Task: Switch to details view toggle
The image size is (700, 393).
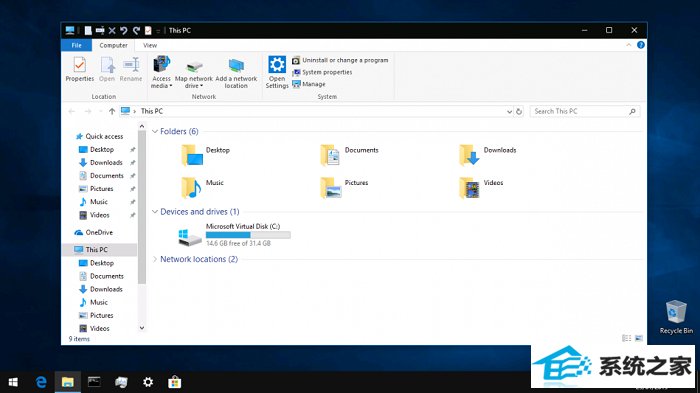Action: (x=626, y=338)
